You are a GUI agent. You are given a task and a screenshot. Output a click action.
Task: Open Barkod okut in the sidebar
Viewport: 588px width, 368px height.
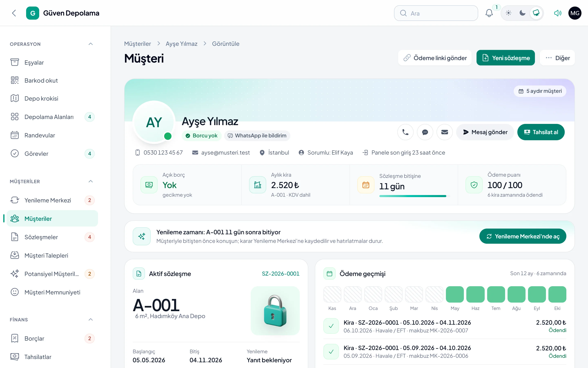(x=52, y=81)
